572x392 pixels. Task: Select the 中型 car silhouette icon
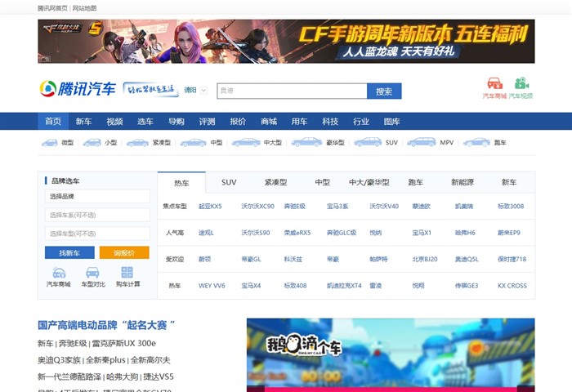click(194, 143)
